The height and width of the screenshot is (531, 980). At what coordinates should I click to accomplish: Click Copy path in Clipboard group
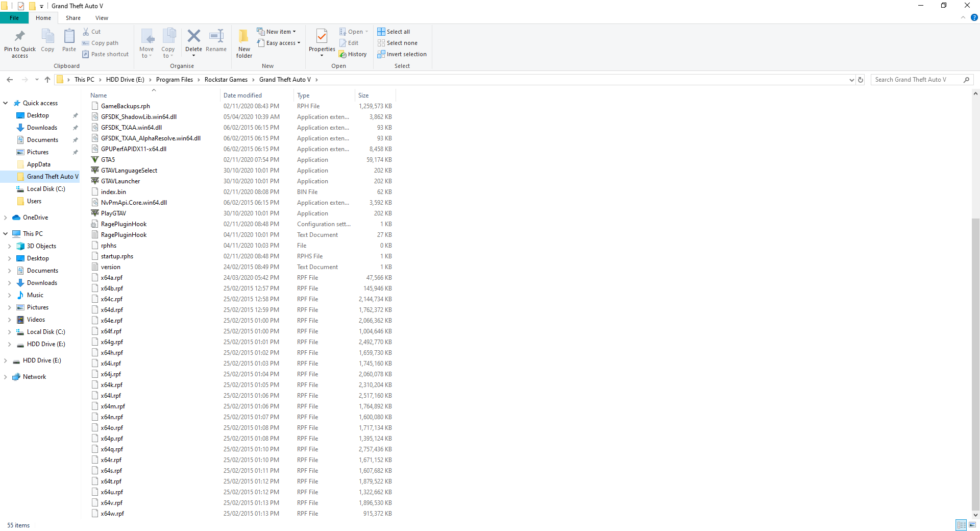pyautogui.click(x=101, y=43)
